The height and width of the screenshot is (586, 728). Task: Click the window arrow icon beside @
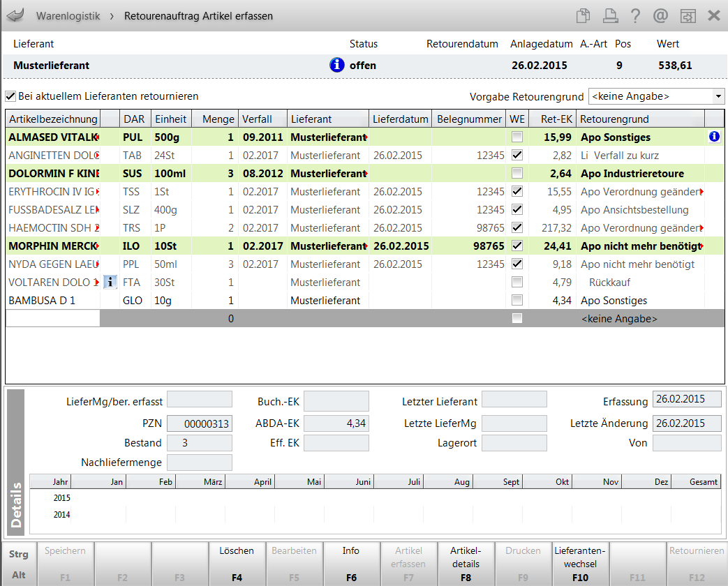pyautogui.click(x=688, y=15)
